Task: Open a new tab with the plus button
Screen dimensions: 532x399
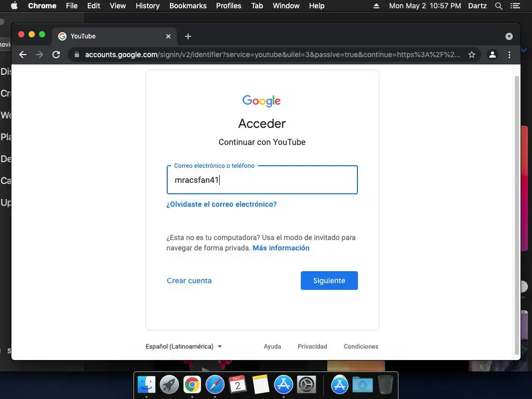Action: coord(188,36)
